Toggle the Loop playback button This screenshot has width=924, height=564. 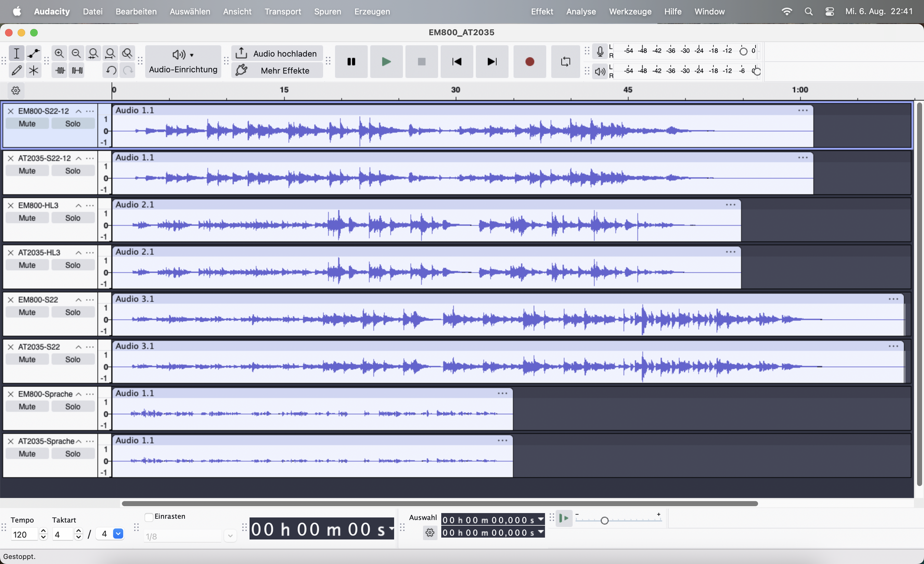point(565,62)
